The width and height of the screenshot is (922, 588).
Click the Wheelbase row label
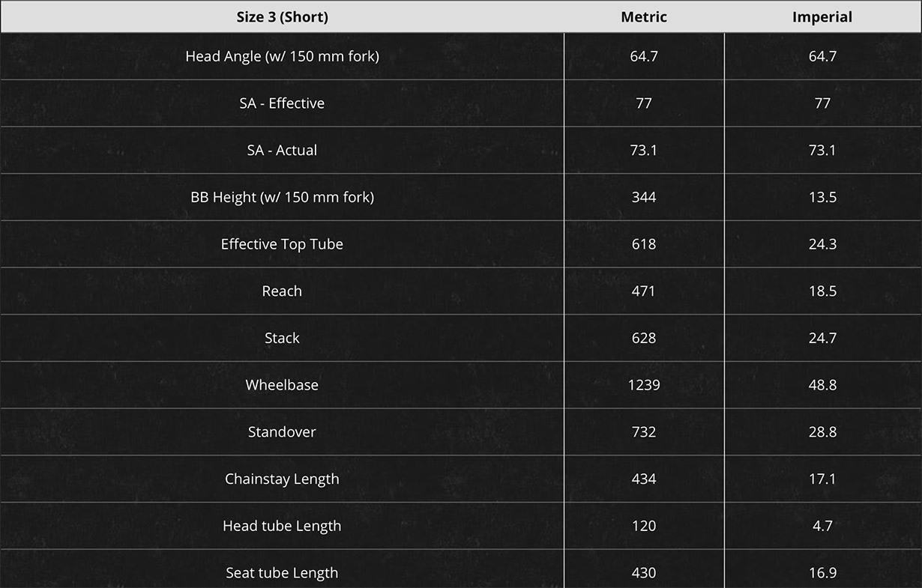pos(282,385)
